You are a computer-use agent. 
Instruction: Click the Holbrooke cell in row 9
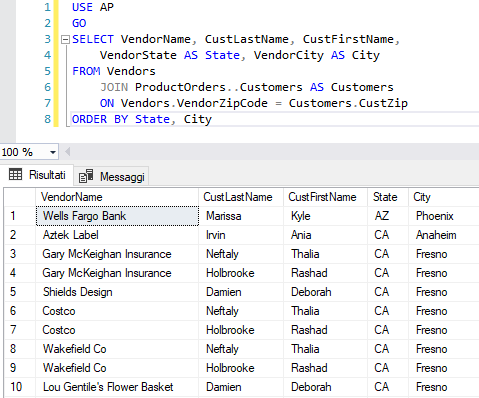(x=241, y=368)
